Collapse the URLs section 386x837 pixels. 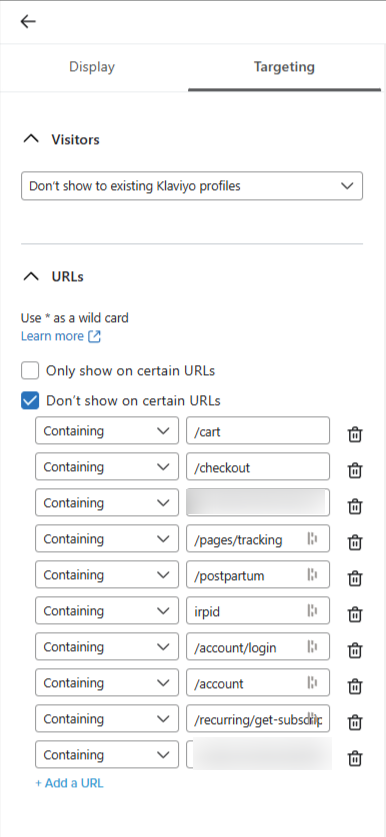pos(31,277)
